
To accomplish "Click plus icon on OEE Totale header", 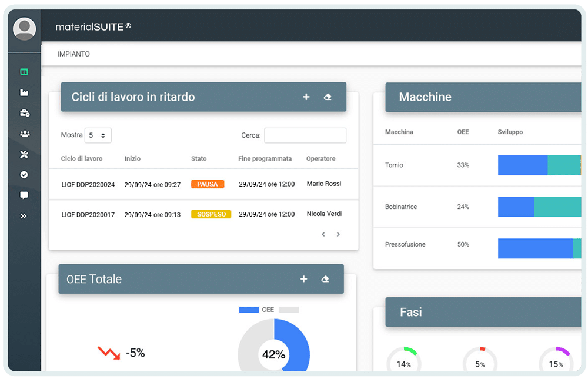I will 303,279.
